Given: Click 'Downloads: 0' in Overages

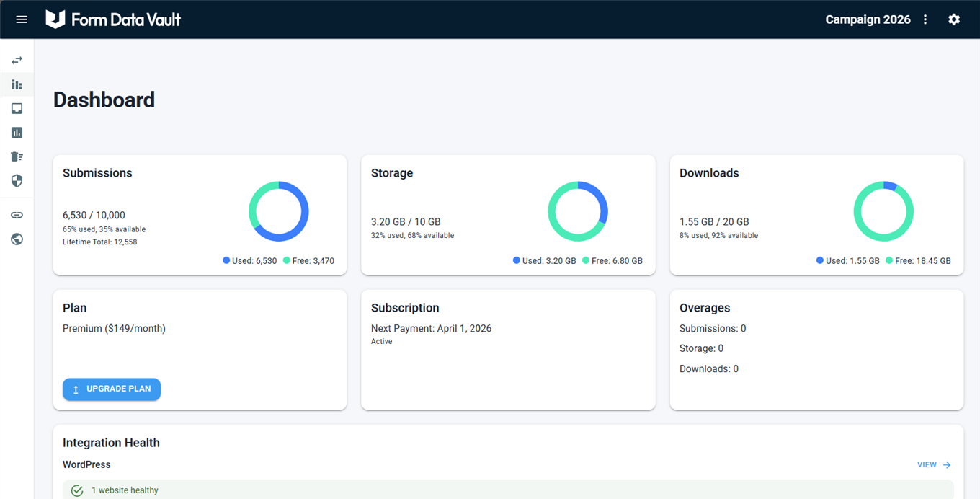Looking at the screenshot, I should tap(709, 369).
